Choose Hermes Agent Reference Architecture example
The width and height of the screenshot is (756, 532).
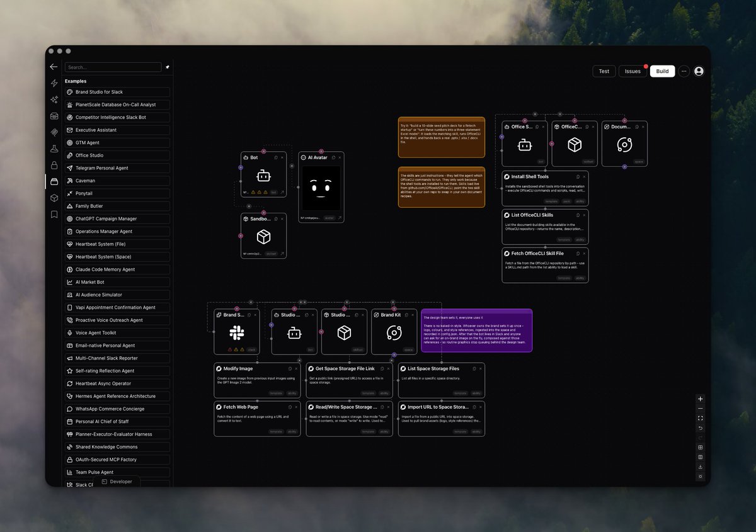pos(117,396)
